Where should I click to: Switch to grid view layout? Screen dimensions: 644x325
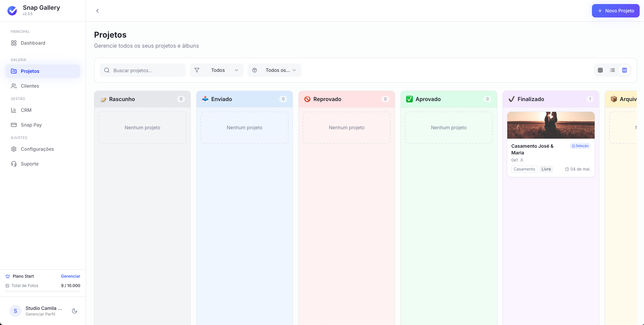click(x=600, y=70)
